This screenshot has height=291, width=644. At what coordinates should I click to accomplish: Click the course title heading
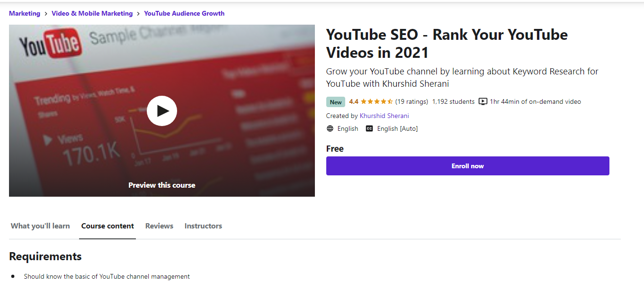(447, 43)
